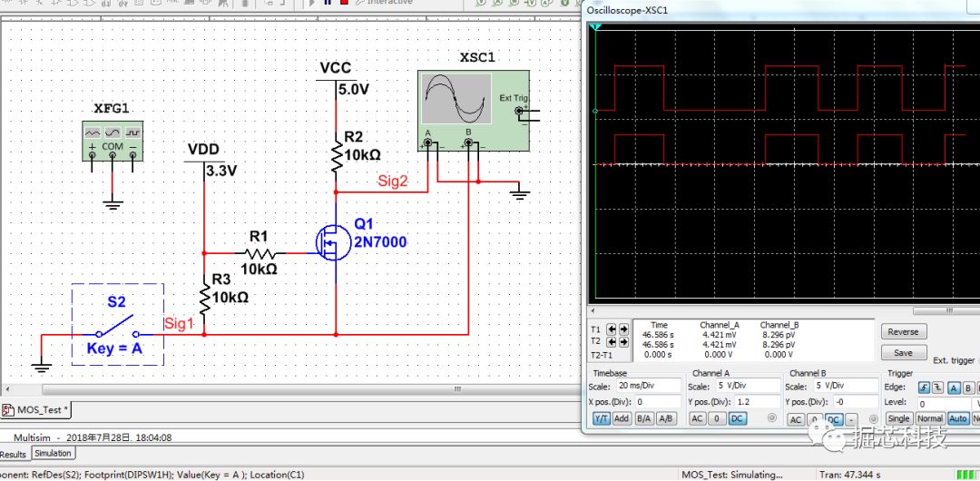Image resolution: width=980 pixels, height=481 pixels.
Task: Click the simulation progress indicator in status bar
Action: (967, 475)
